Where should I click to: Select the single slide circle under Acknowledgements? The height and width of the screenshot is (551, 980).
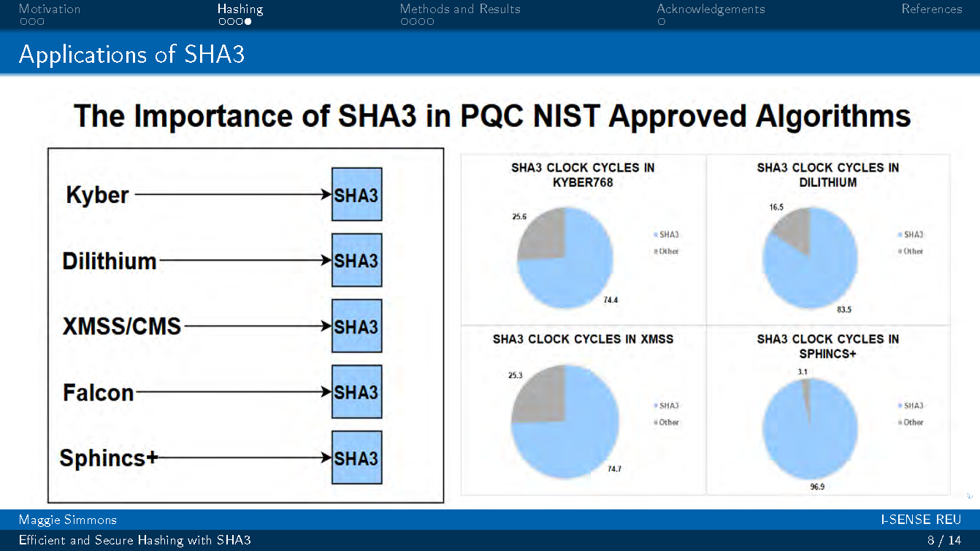tap(662, 22)
